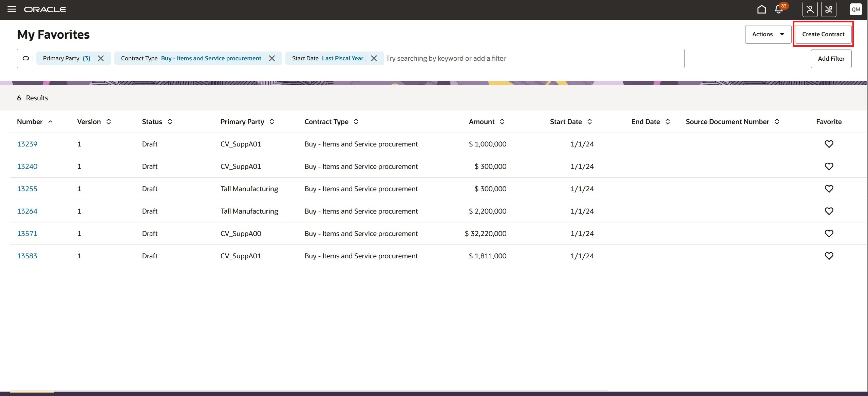Toggle favorite heart for contract 13239
The height and width of the screenshot is (396, 868).
tap(829, 144)
